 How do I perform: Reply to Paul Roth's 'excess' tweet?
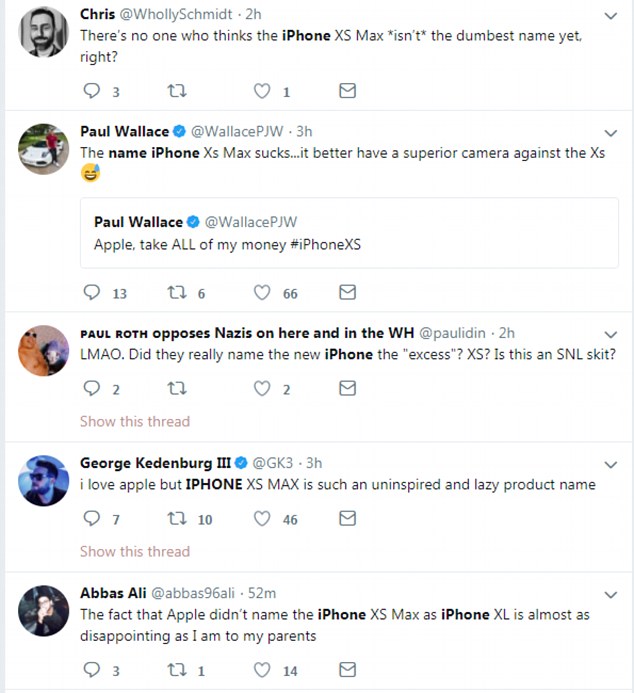click(92, 389)
